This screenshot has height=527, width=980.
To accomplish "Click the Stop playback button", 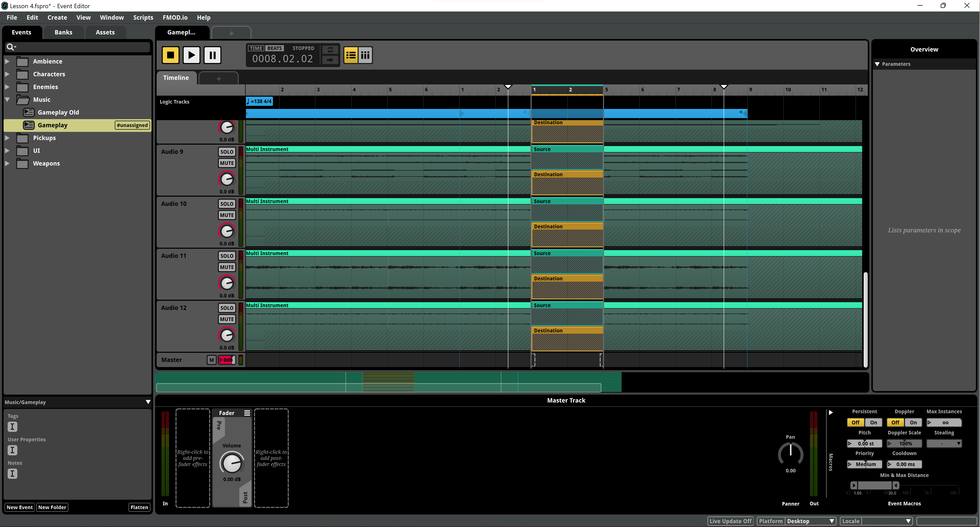I will 170,55.
